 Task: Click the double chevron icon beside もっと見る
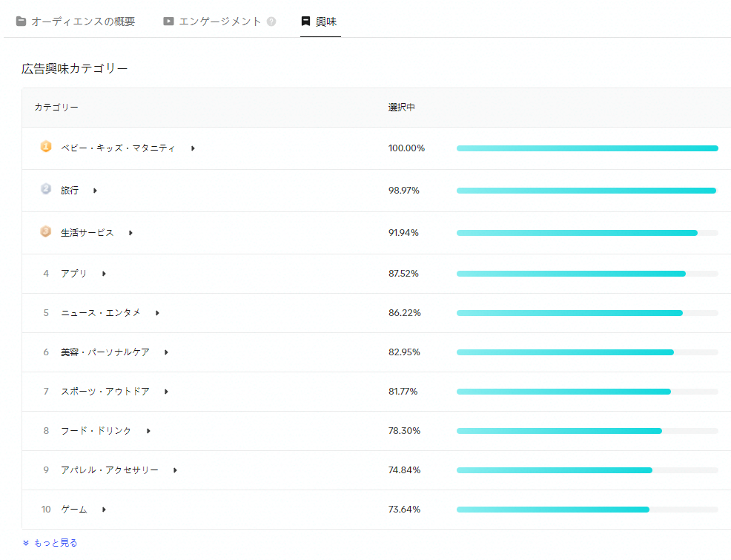pyautogui.click(x=26, y=543)
